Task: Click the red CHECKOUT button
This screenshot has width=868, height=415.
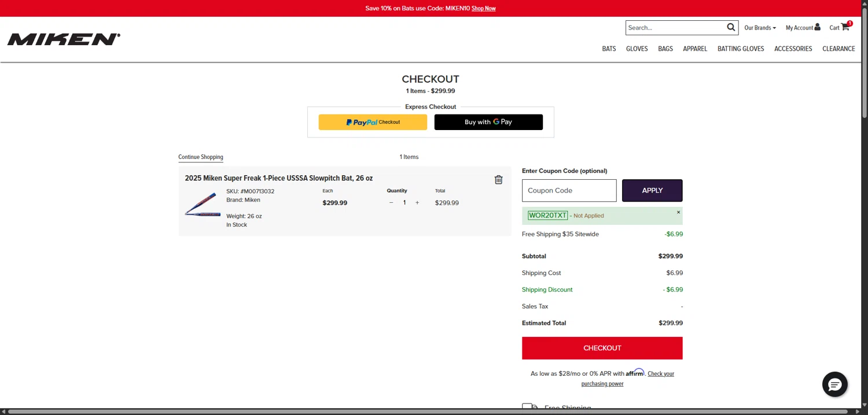Action: point(602,348)
